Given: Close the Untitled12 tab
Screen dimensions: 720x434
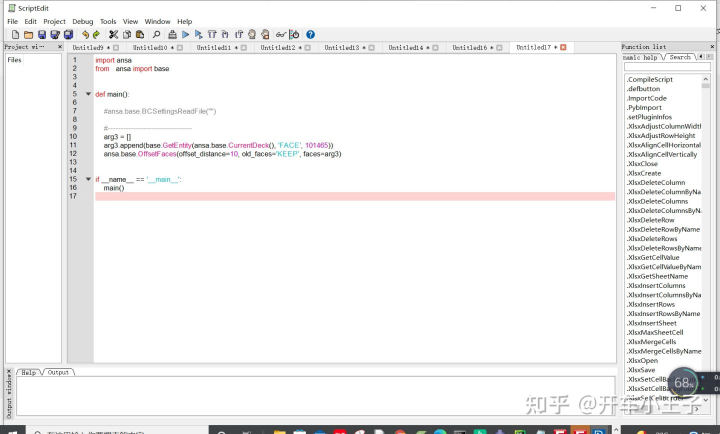Looking at the screenshot, I should click(x=308, y=47).
